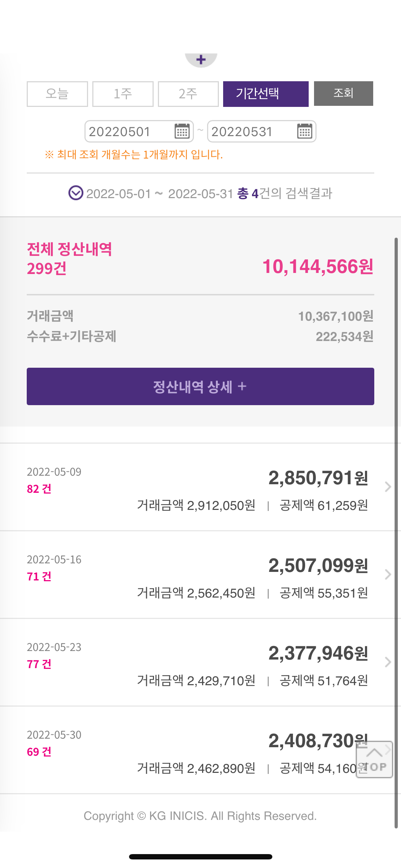Open the 2022-05-16 settlement chevron
This screenshot has width=401, height=868.
tap(388, 574)
